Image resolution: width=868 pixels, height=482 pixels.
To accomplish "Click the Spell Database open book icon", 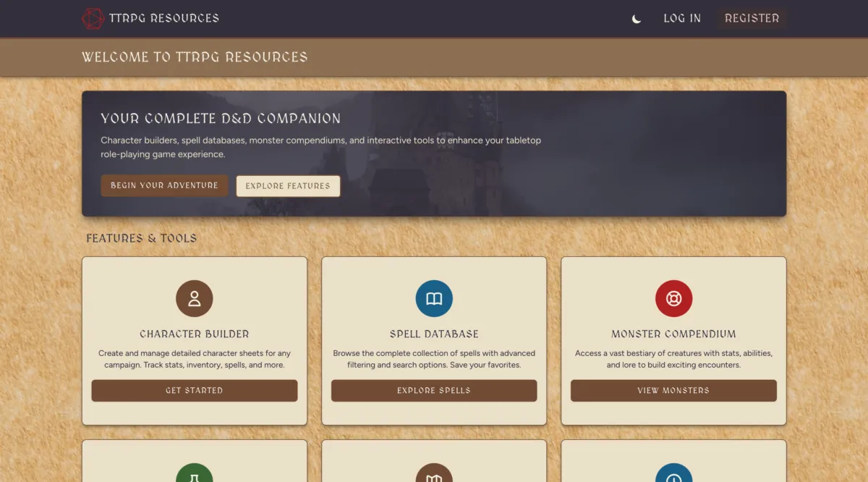I will (x=434, y=299).
